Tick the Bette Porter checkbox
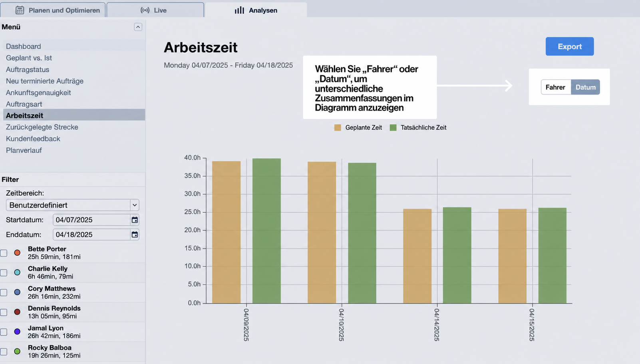Viewport: 640px width, 364px height. [x=4, y=253]
